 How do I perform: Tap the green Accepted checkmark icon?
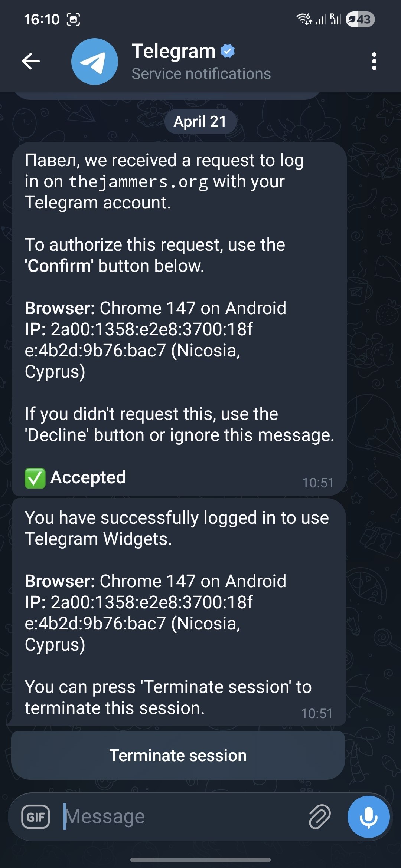(x=35, y=478)
